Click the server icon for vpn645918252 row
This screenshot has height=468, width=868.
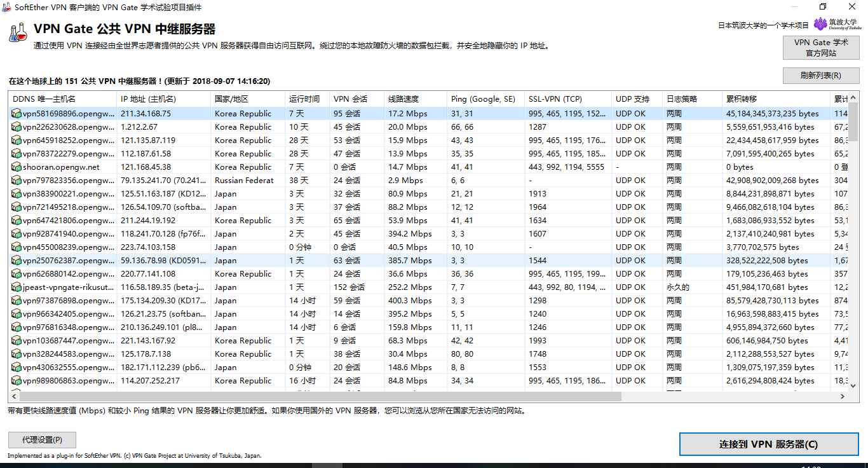tap(17, 141)
